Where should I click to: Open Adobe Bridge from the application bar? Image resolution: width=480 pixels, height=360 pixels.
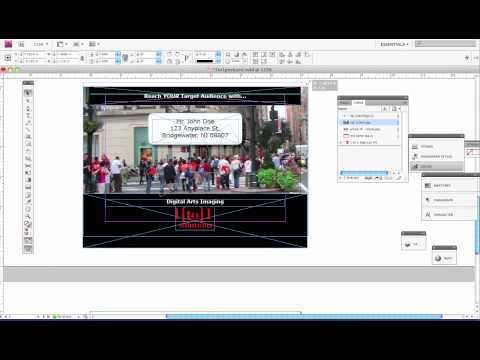21,44
